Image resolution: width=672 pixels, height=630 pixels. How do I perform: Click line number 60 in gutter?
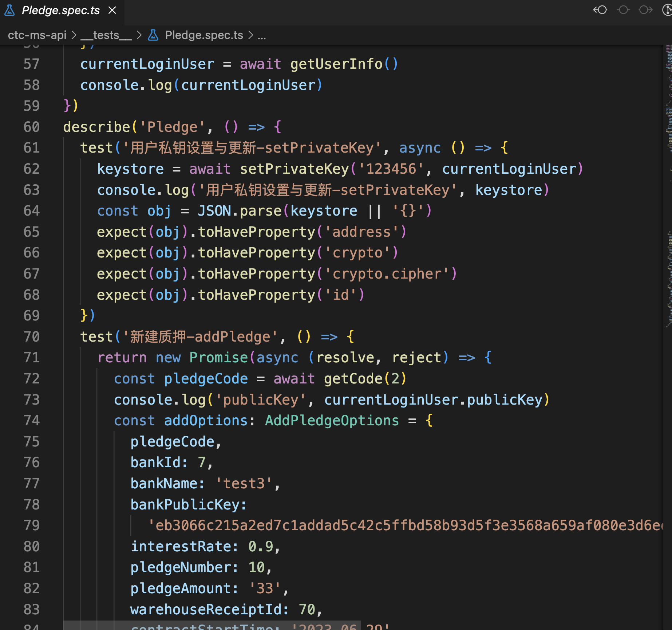(32, 127)
